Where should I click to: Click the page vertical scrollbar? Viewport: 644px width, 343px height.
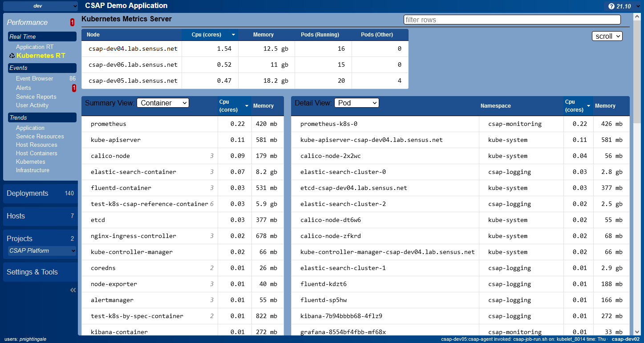637,71
